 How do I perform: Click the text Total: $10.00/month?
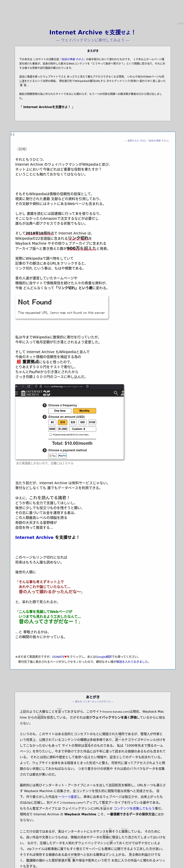pos(72,443)
